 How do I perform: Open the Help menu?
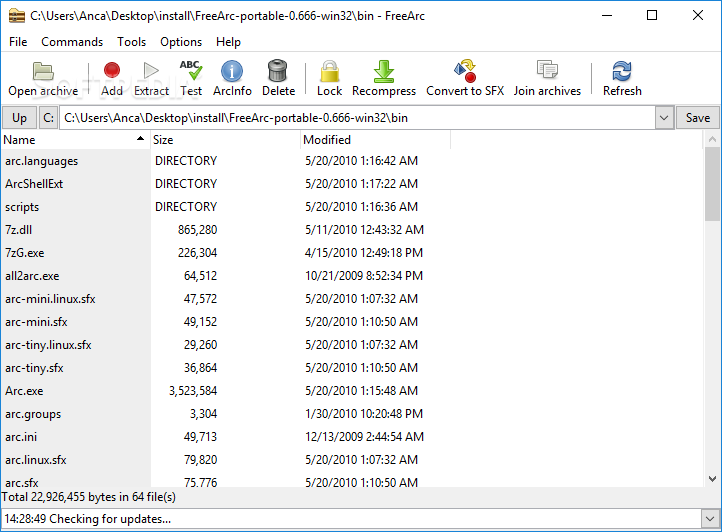tap(228, 42)
